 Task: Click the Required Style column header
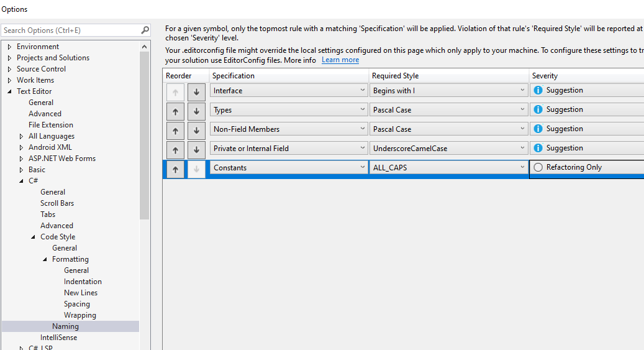(448, 76)
